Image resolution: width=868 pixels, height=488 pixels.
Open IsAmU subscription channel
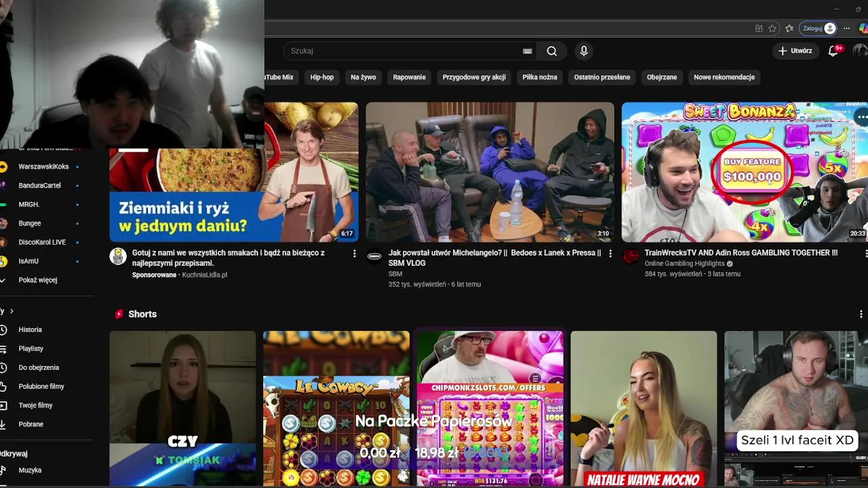[x=28, y=262]
